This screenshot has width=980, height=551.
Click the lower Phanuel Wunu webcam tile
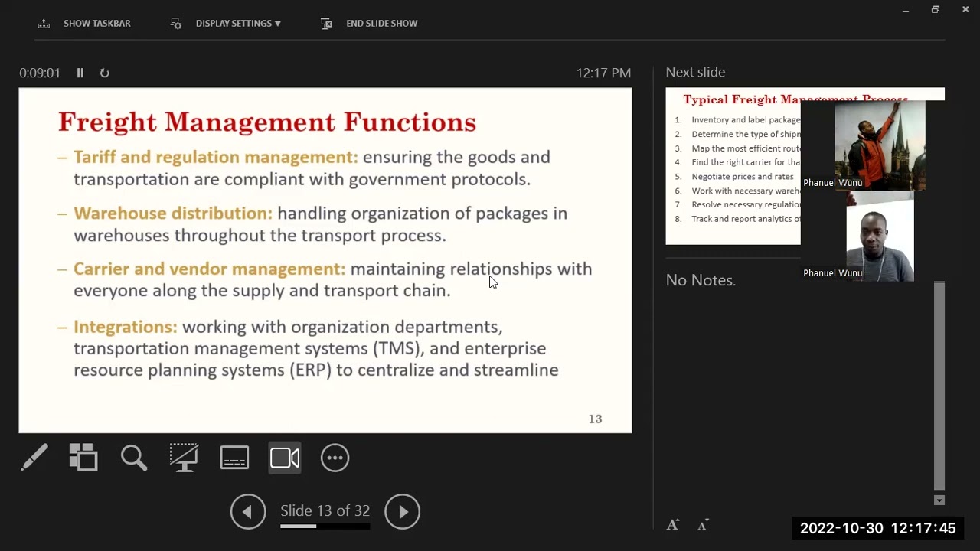pyautogui.click(x=880, y=236)
